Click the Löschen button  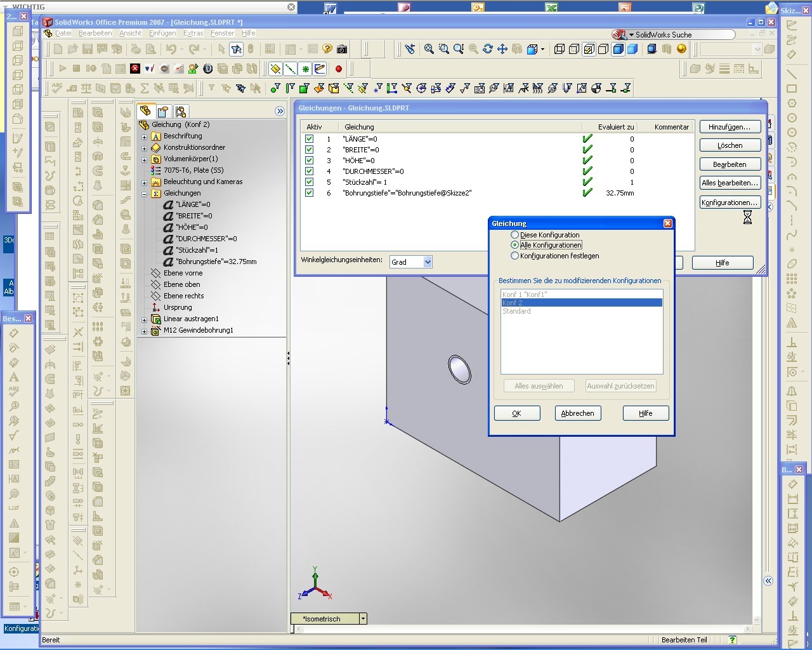[x=730, y=145]
